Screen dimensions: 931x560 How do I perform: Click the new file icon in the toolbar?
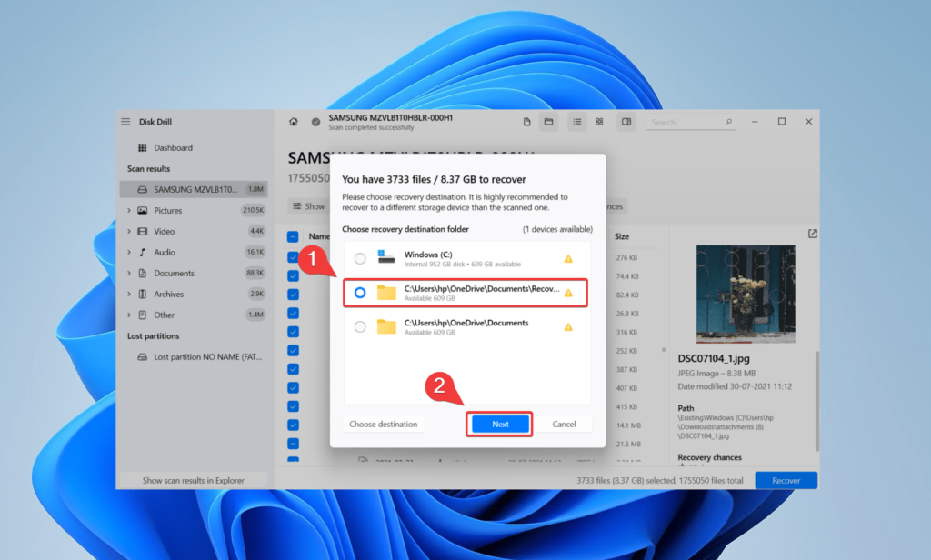[527, 121]
